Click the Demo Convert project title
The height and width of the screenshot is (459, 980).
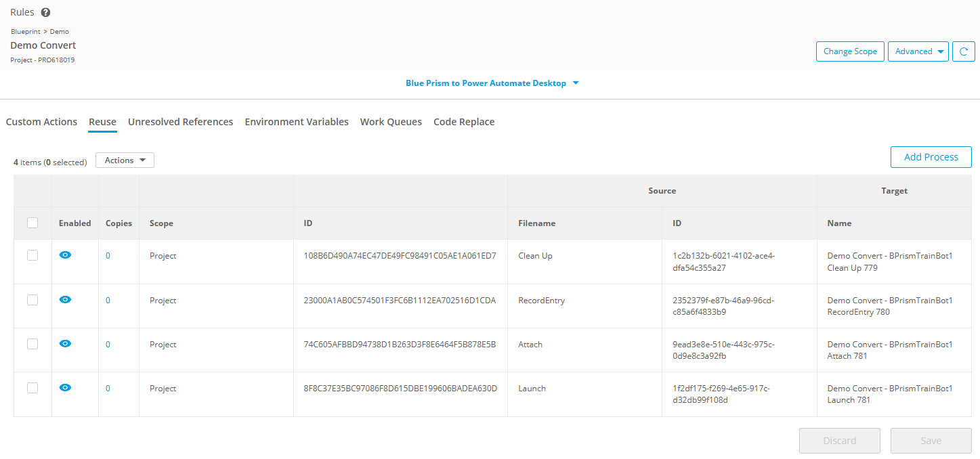(43, 45)
